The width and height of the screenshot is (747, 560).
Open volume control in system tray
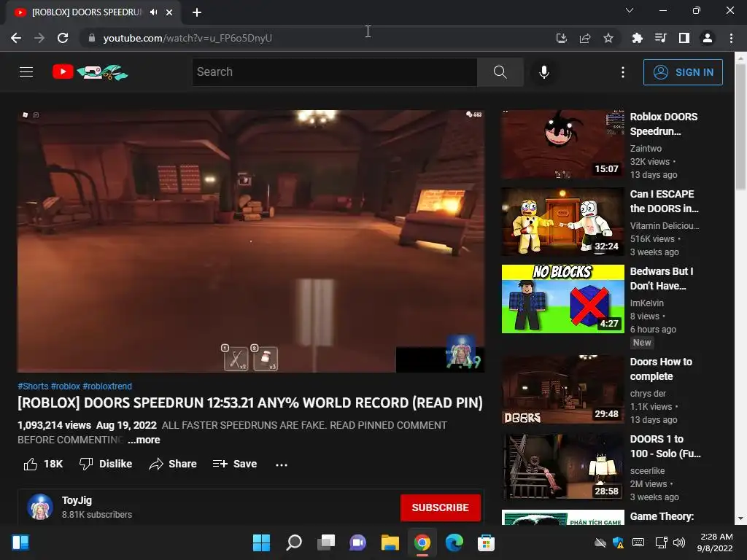pyautogui.click(x=679, y=542)
